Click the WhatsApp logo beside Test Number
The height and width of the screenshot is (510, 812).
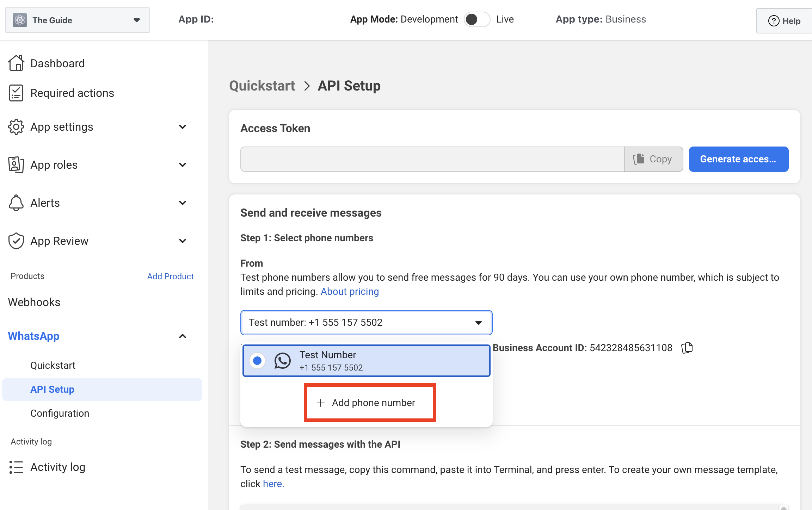pyautogui.click(x=282, y=361)
